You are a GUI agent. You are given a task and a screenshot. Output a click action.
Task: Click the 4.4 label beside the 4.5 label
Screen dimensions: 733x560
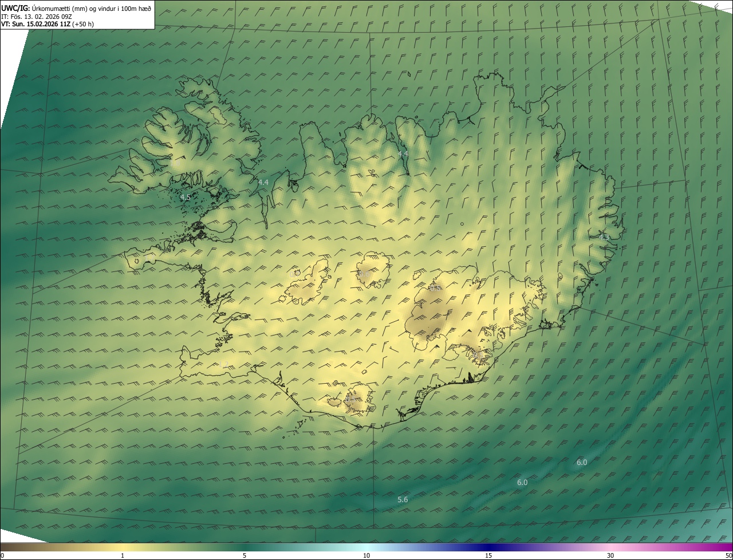(x=263, y=182)
